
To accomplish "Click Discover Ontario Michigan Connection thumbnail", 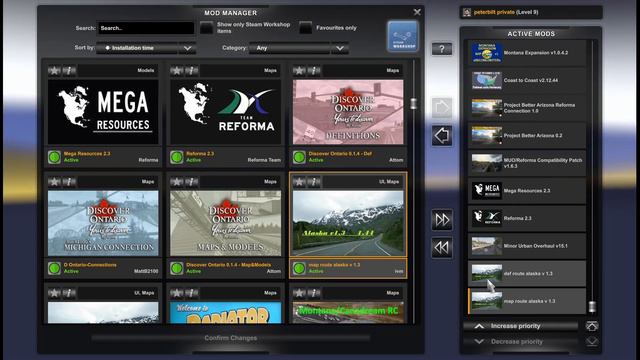I will point(103,223).
